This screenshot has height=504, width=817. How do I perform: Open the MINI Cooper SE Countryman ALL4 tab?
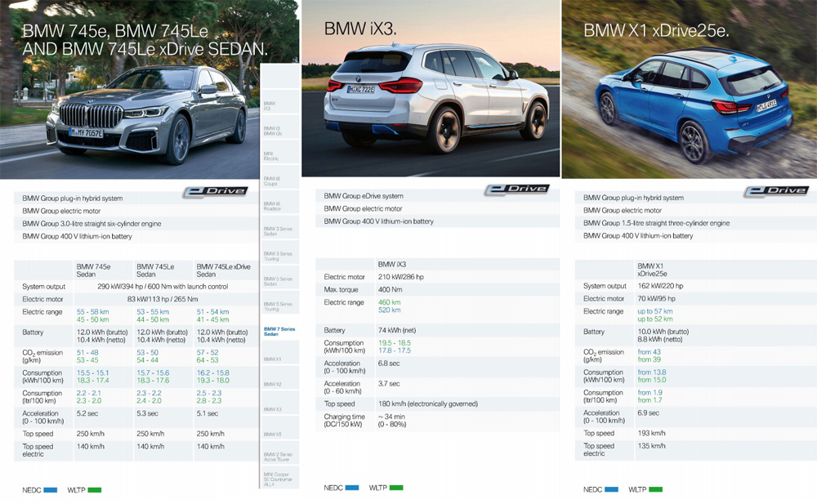coord(279,479)
